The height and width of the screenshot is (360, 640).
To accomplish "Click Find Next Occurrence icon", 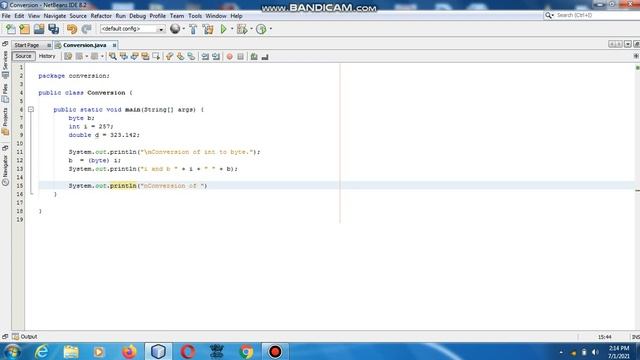I will point(134,57).
